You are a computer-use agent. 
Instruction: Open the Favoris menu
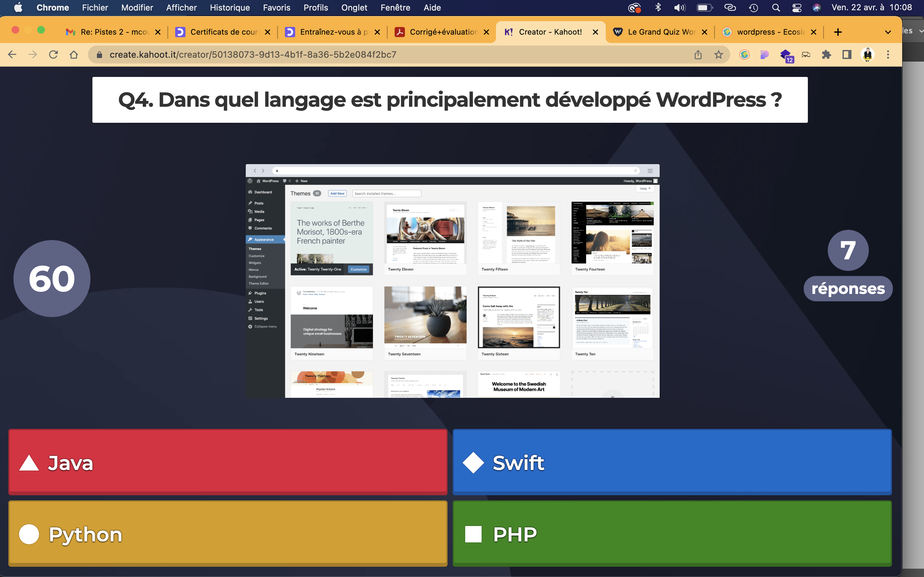pyautogui.click(x=277, y=8)
